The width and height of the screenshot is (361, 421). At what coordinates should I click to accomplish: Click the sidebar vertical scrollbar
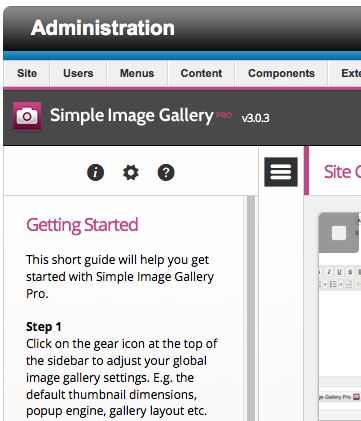pos(251,308)
